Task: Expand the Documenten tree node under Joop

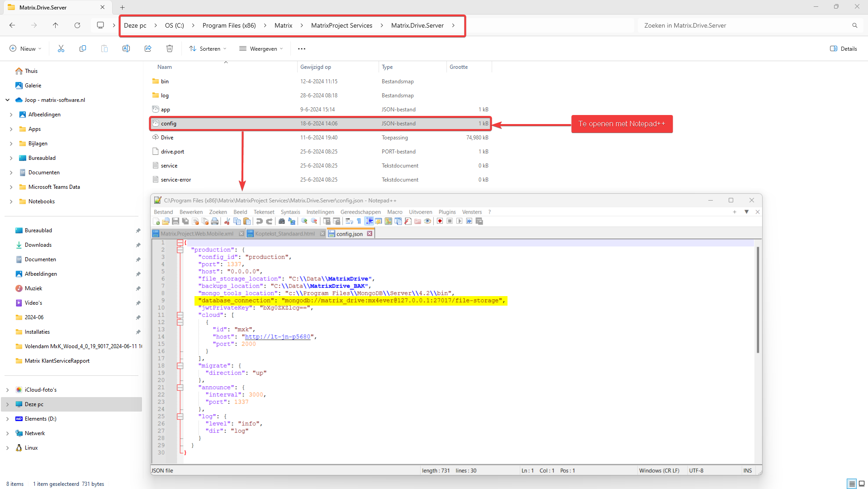Action: pos(11,173)
